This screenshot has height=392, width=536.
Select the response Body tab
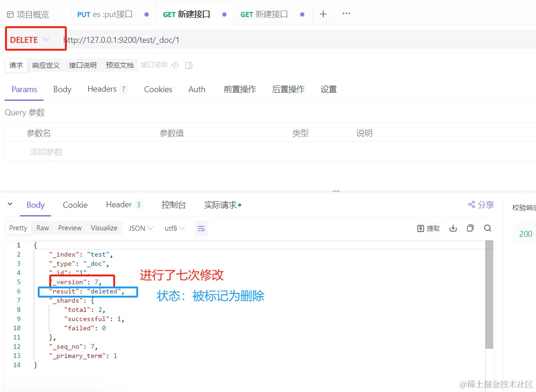click(35, 205)
